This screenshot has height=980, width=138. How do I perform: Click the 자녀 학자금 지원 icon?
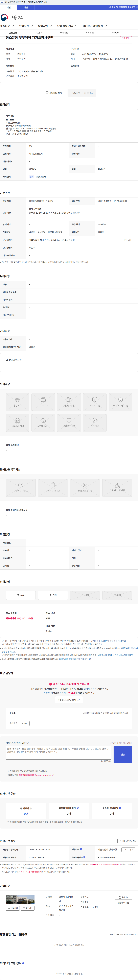click(120, 402)
